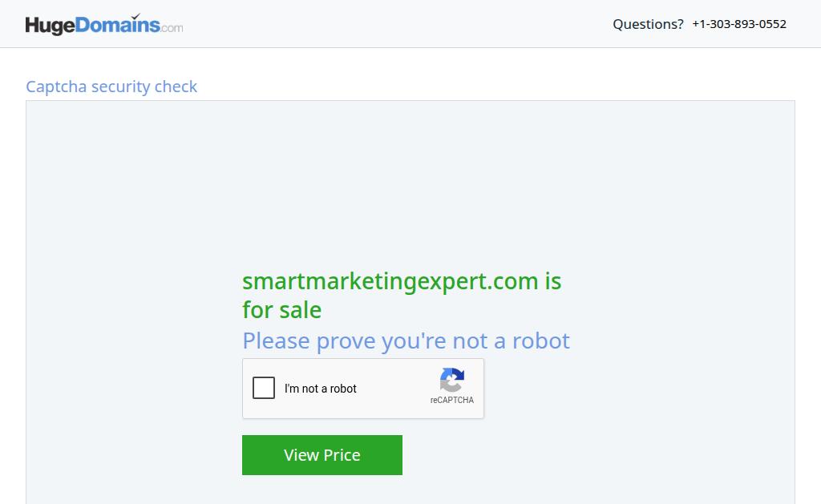The height and width of the screenshot is (504, 821).
Task: Click the green View Price button
Action: [322, 455]
